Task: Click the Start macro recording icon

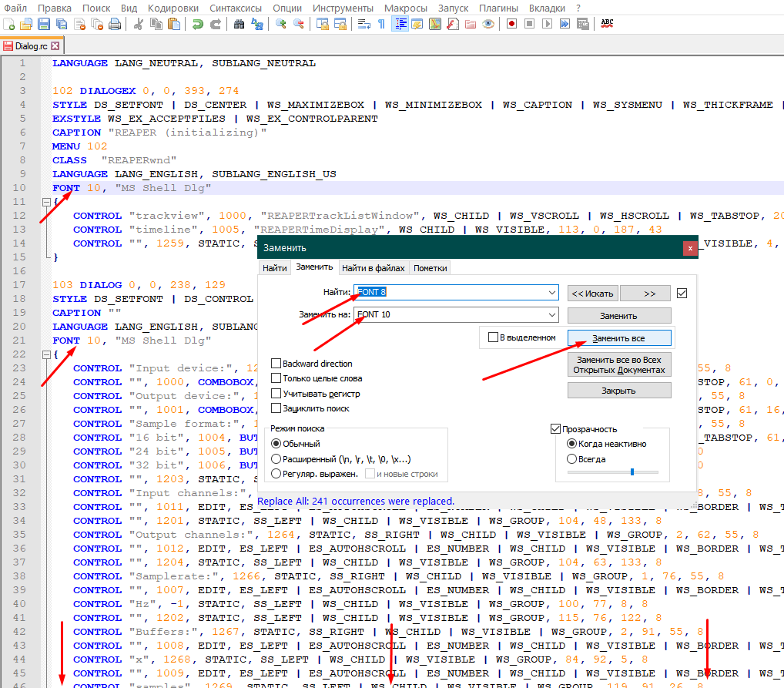Action: pyautogui.click(x=511, y=24)
